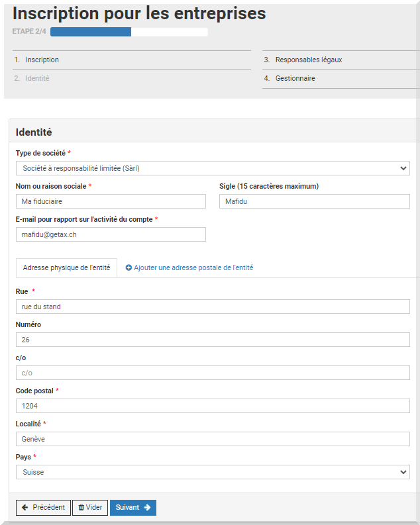Open the Type de société dropdown
420x525 pixels.
click(x=213, y=168)
